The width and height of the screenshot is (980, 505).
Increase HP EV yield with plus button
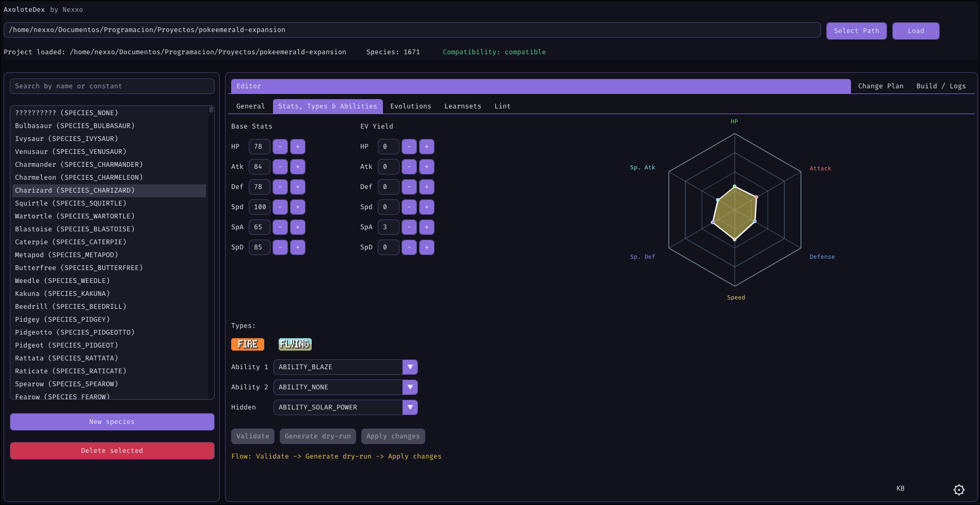pos(427,147)
